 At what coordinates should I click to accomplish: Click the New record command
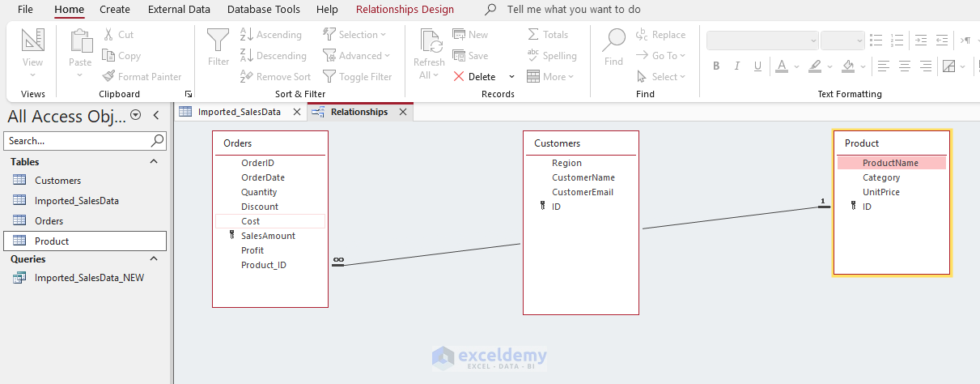click(x=470, y=35)
